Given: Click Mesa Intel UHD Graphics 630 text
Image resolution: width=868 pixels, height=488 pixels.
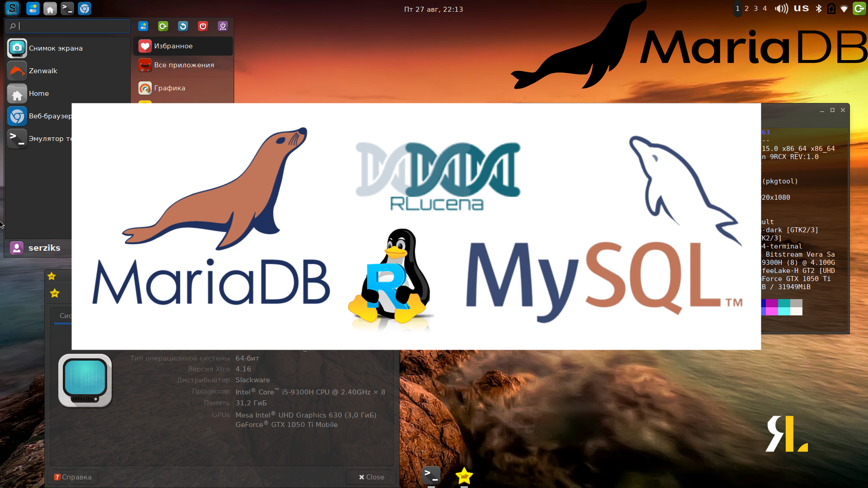Looking at the screenshot, I should [x=306, y=415].
